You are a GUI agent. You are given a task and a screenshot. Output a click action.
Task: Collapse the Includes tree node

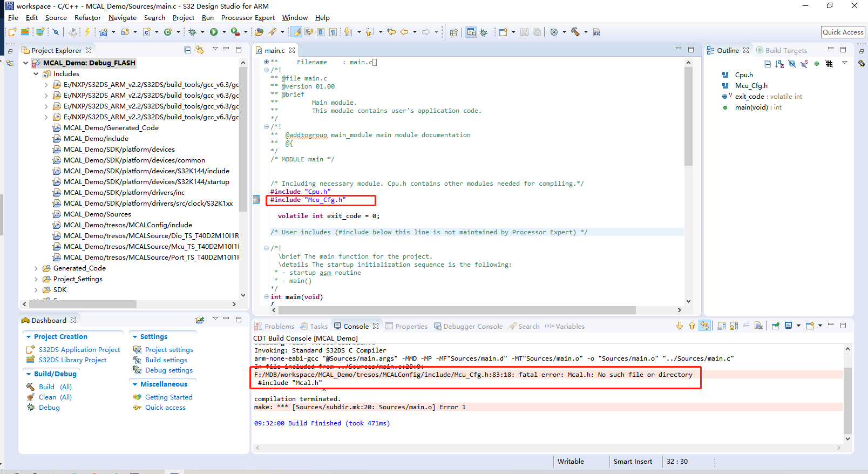36,74
